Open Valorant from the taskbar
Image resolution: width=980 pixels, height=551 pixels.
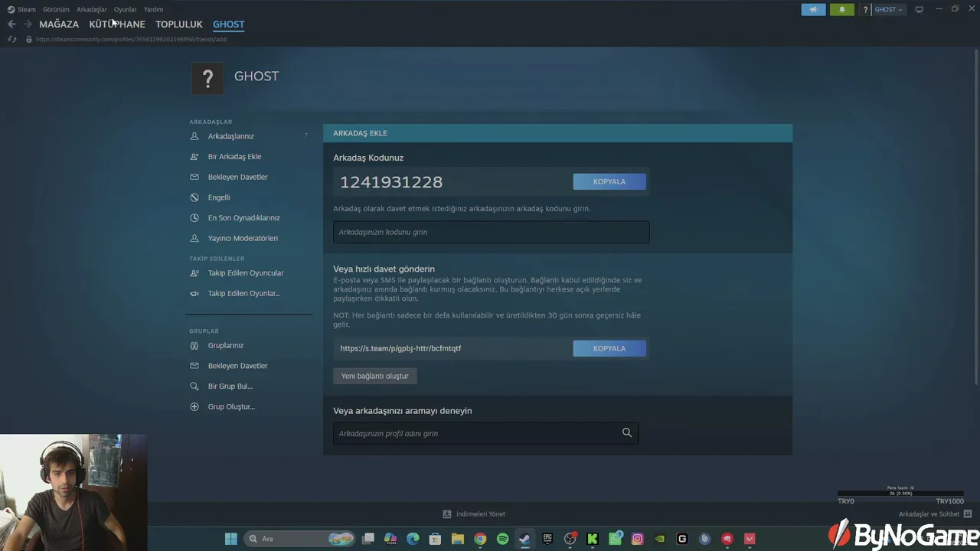coord(750,539)
